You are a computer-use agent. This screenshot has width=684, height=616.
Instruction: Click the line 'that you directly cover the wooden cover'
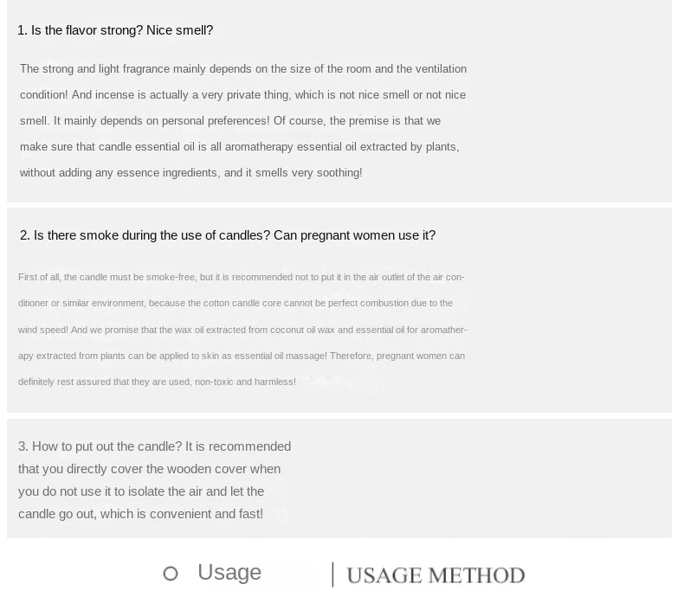coord(149,469)
